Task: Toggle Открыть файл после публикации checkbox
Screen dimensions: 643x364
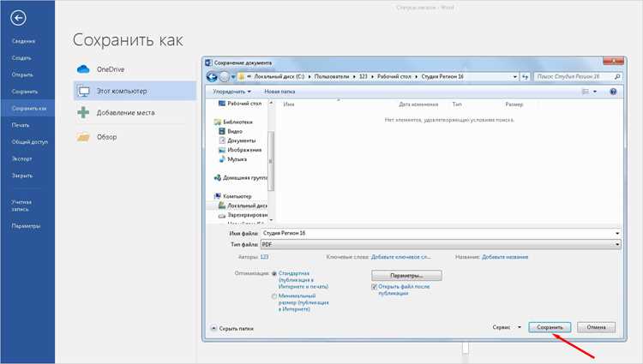Action: (x=374, y=287)
